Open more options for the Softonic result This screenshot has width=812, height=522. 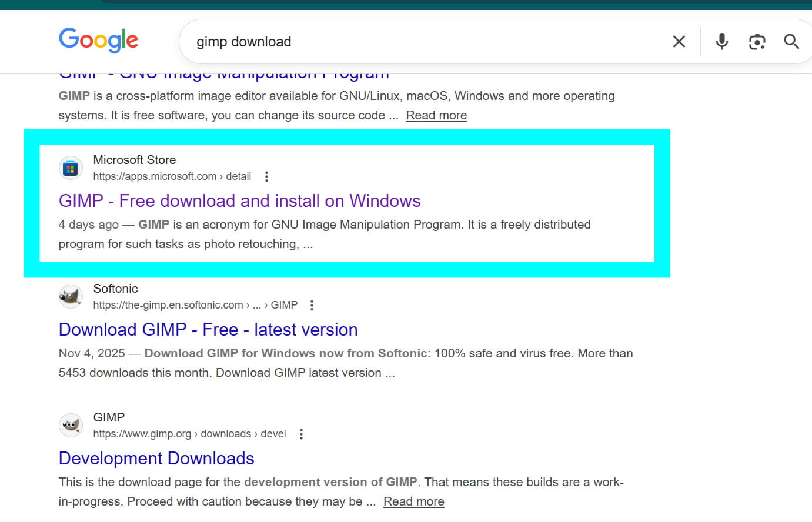click(x=312, y=305)
